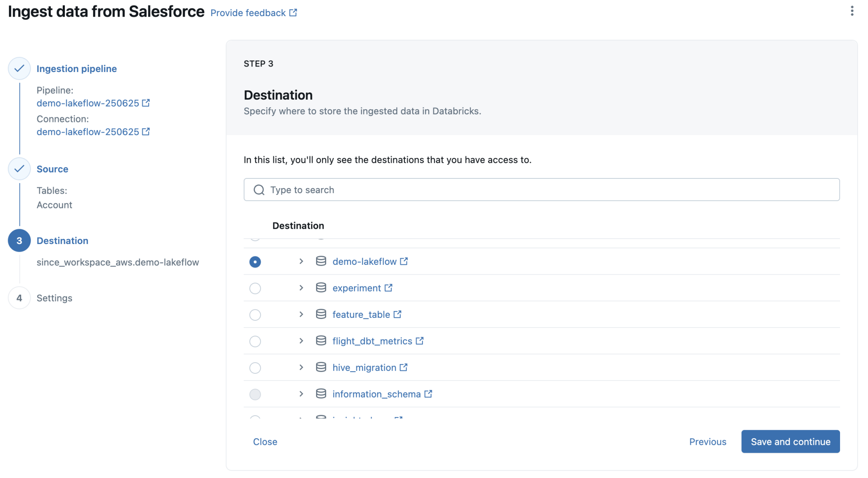The width and height of the screenshot is (868, 478).
Task: Select feature_table as the destination
Action: tap(255, 314)
